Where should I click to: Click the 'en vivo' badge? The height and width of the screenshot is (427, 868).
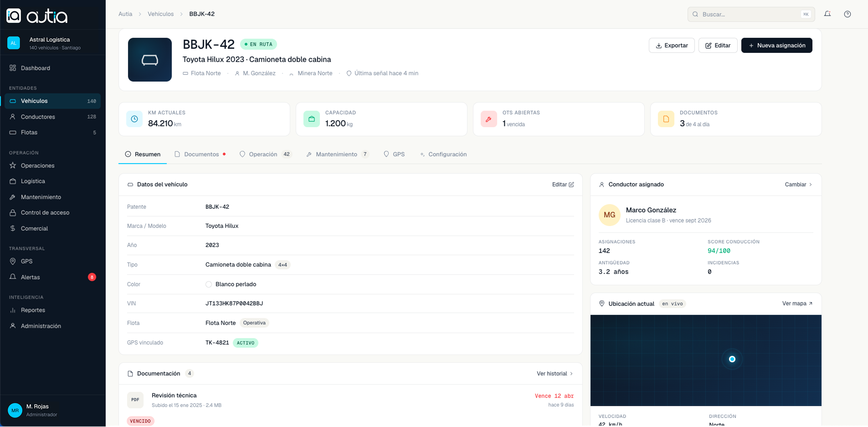coord(673,304)
